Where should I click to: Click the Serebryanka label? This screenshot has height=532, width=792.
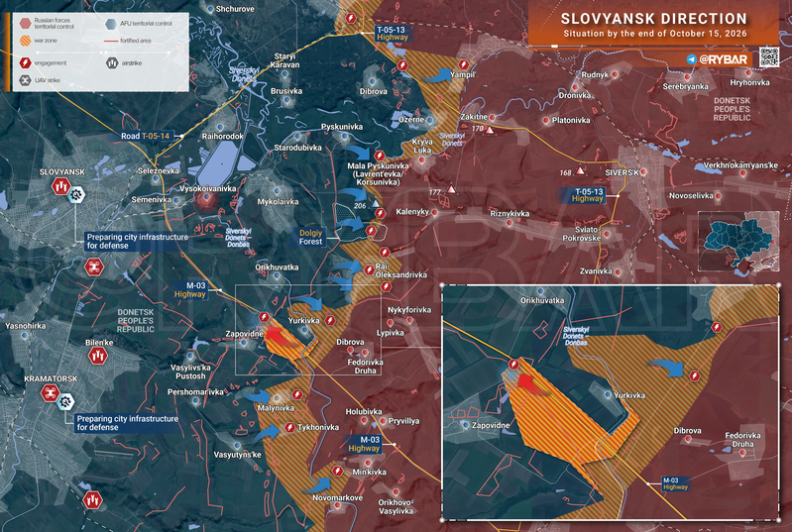click(685, 87)
